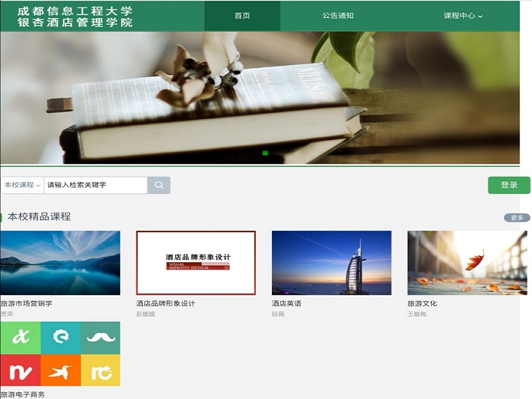Click the 更多 button for more courses

[x=517, y=217]
